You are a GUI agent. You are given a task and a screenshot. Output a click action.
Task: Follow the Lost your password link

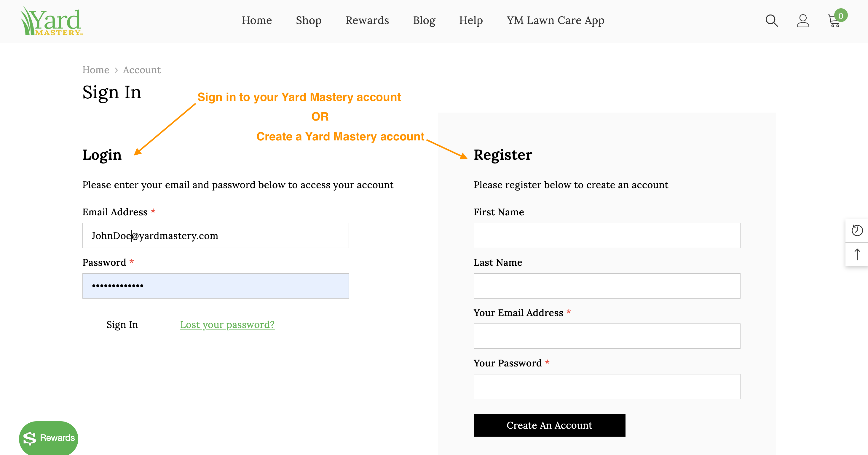coord(227,324)
